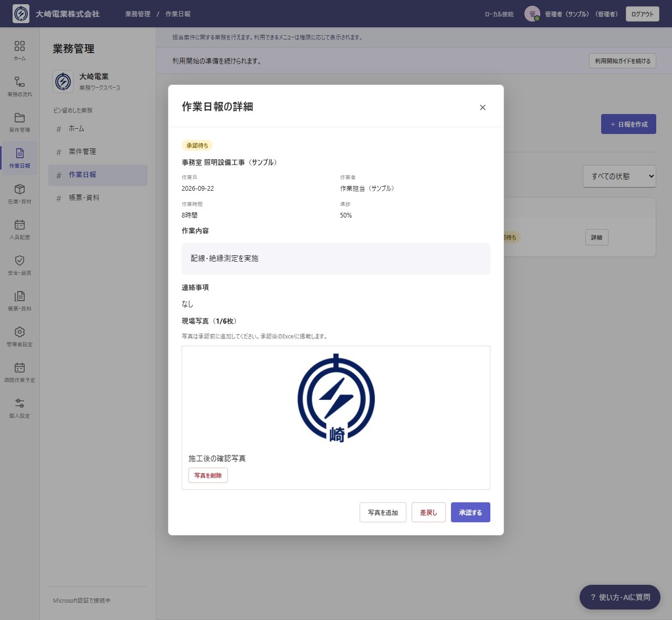
Task: Open the 業務の流れ workflow icon
Action: (19, 82)
